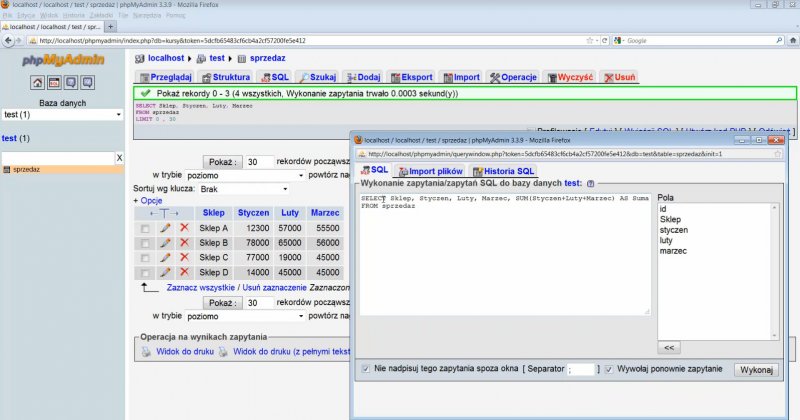This screenshot has width=800, height=420.
Task: Toggle 'Nie nadpisuj tego zapytania' checkbox
Action: [366, 369]
